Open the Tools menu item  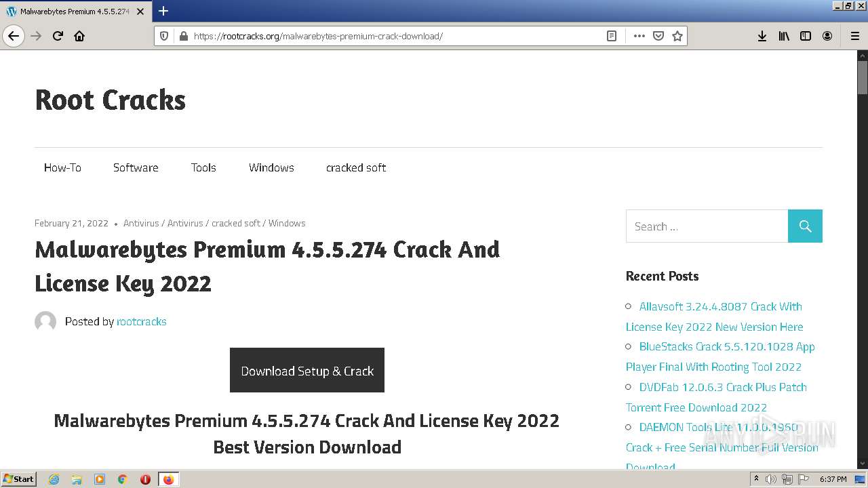click(x=203, y=167)
